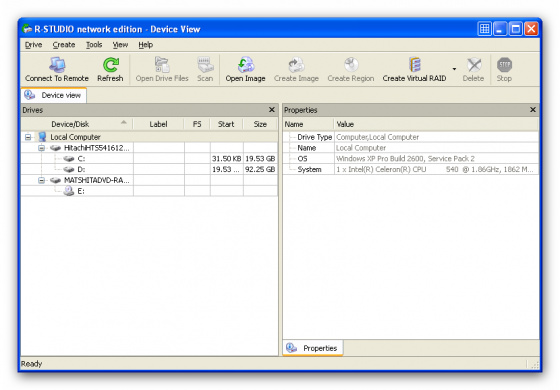The image size is (560, 390).
Task: Open the Create Virtual RAID dropdown arrow
Action: tap(454, 69)
